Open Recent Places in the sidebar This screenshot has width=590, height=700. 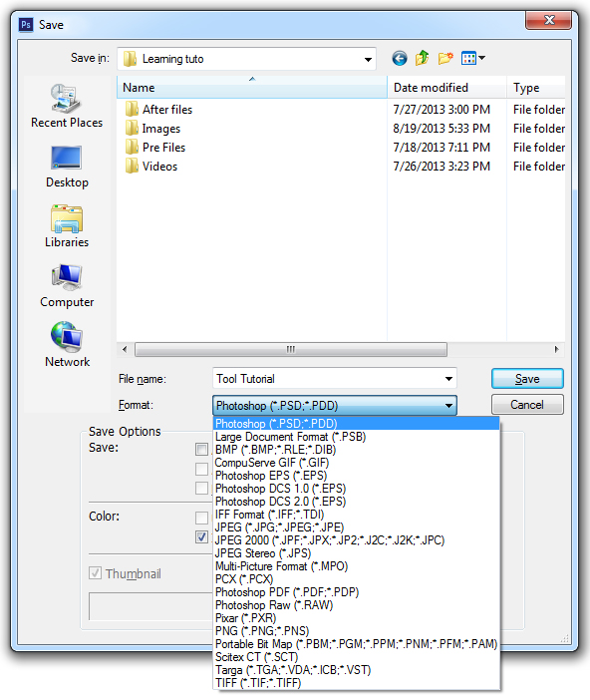[x=67, y=106]
